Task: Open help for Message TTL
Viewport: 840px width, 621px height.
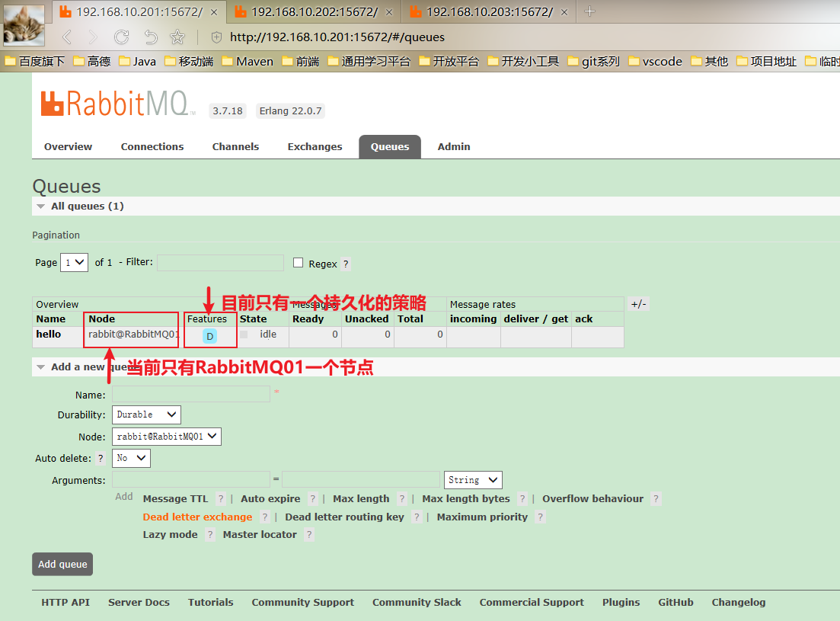Action: [221, 499]
